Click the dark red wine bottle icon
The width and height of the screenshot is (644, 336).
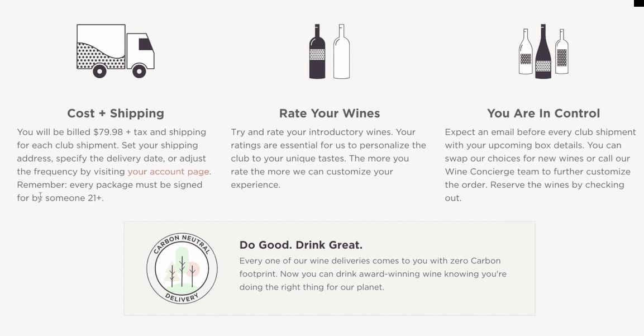317,51
